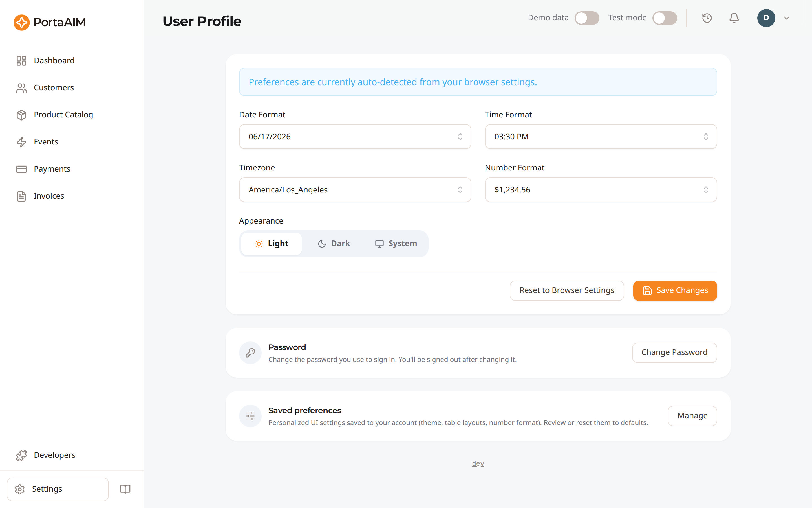Click the Invoices document icon

click(x=21, y=196)
